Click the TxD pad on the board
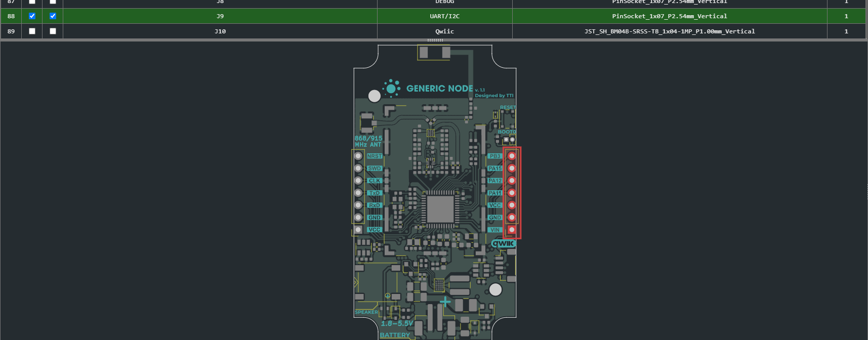This screenshot has width=868, height=340. click(x=358, y=193)
